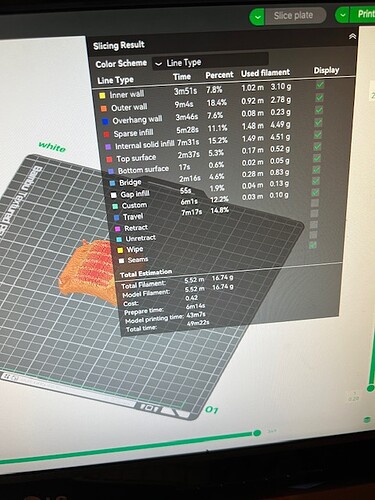This screenshot has height=500, width=375.
Task: Open the Print dropdown arrow
Action: [x=342, y=15]
